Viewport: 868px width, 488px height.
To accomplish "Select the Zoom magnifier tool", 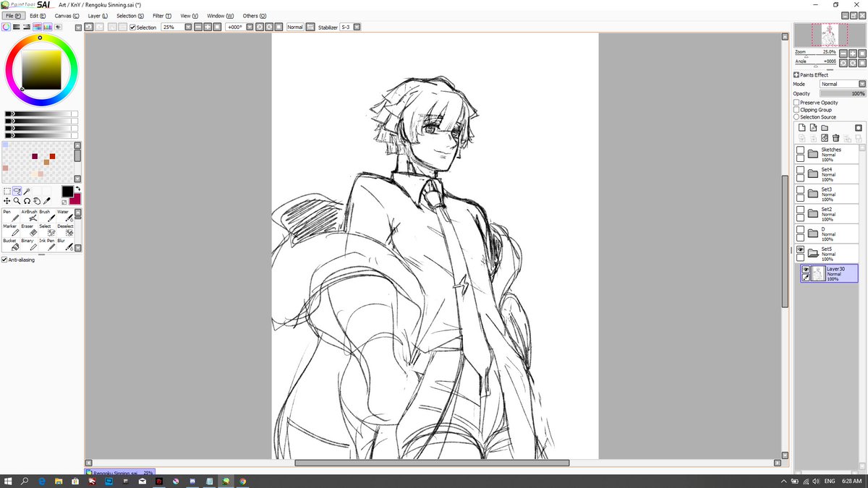I will coord(17,201).
